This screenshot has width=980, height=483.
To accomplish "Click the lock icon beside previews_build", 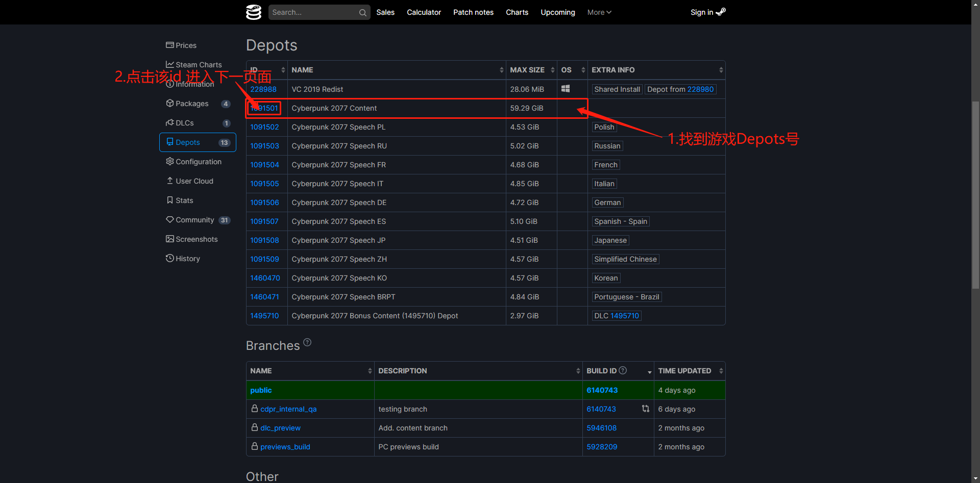I will tap(255, 446).
